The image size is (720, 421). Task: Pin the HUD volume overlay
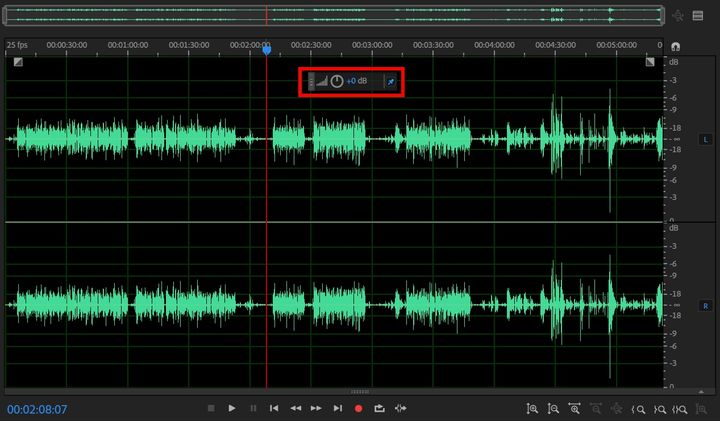pyautogui.click(x=391, y=81)
